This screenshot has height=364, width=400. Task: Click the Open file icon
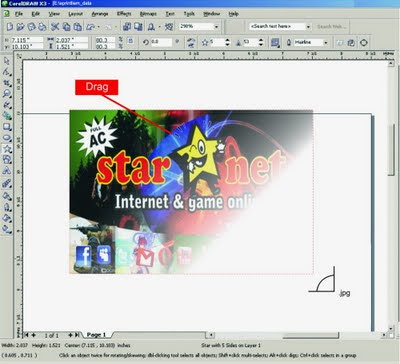coord(20,26)
